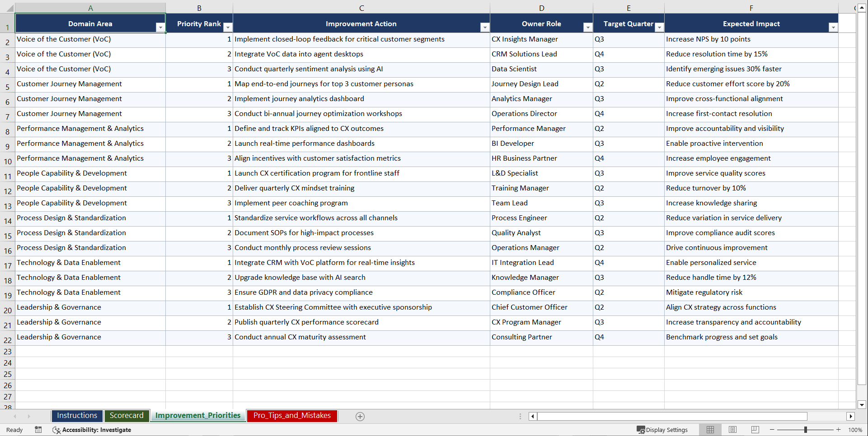Select the Page Break Preview icon
The width and height of the screenshot is (868, 436).
click(x=755, y=430)
